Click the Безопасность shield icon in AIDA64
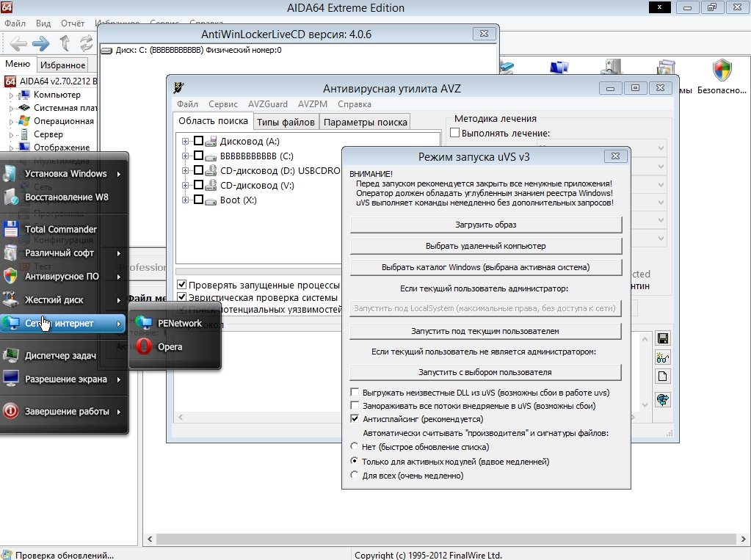 (x=722, y=70)
